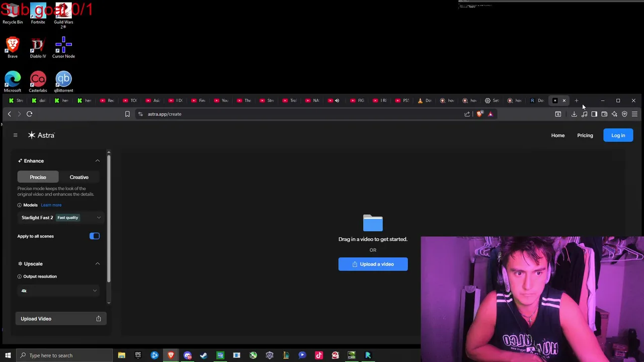This screenshot has height=362, width=644.
Task: Open File Explorer from taskbar
Action: point(121,355)
